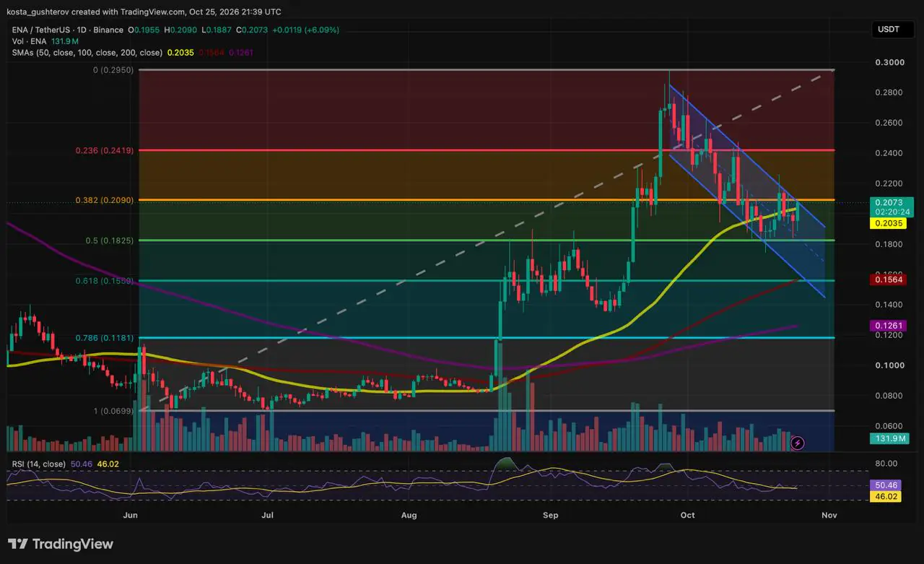This screenshot has width=924, height=564.
Task: Click the SMAs (50, 100, 200) indicator label
Action: tap(86, 53)
